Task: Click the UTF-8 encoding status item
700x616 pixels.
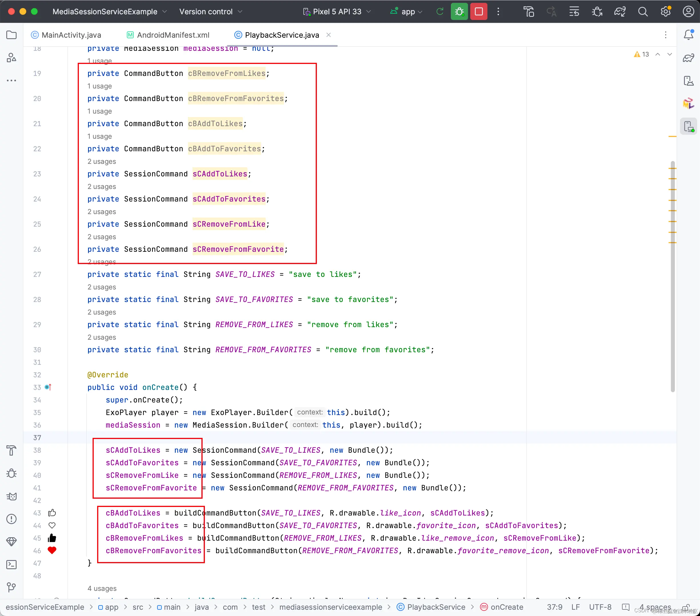Action: point(600,607)
